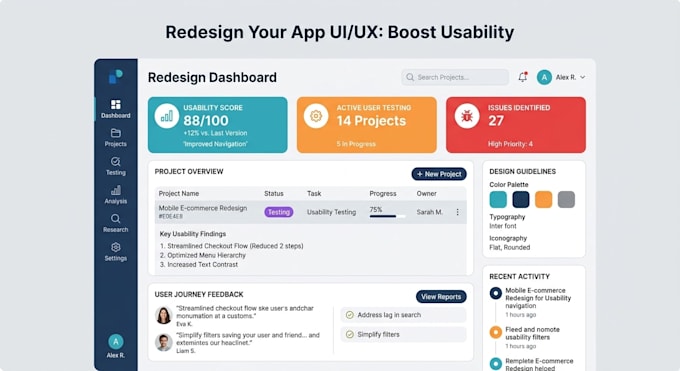Viewport: 680px width, 371px height.
Task: Click 'High Priority: 4' text
Action: [510, 144]
